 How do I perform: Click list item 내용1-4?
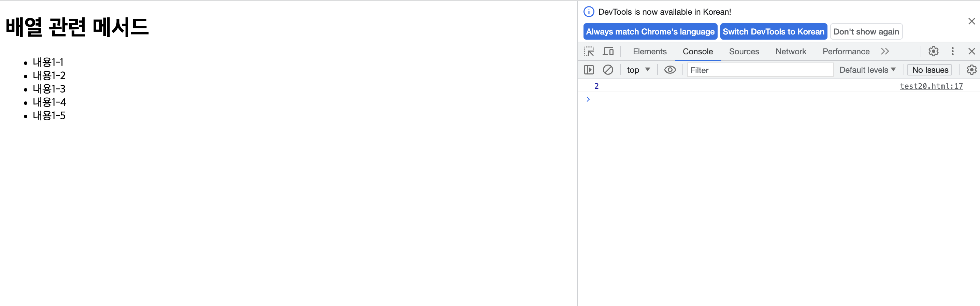coord(49,102)
